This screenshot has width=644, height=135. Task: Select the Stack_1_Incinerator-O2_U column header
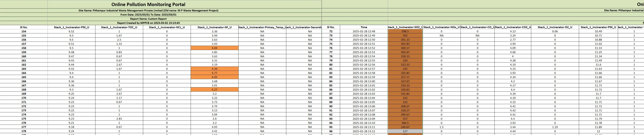pos(555,27)
